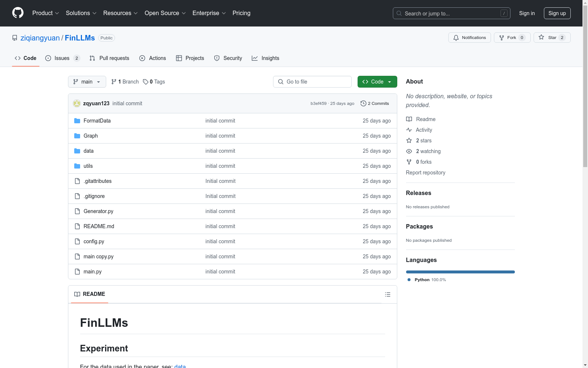588x368 pixels.
Task: Click '25 days ago' in main.py row
Action: point(377,272)
